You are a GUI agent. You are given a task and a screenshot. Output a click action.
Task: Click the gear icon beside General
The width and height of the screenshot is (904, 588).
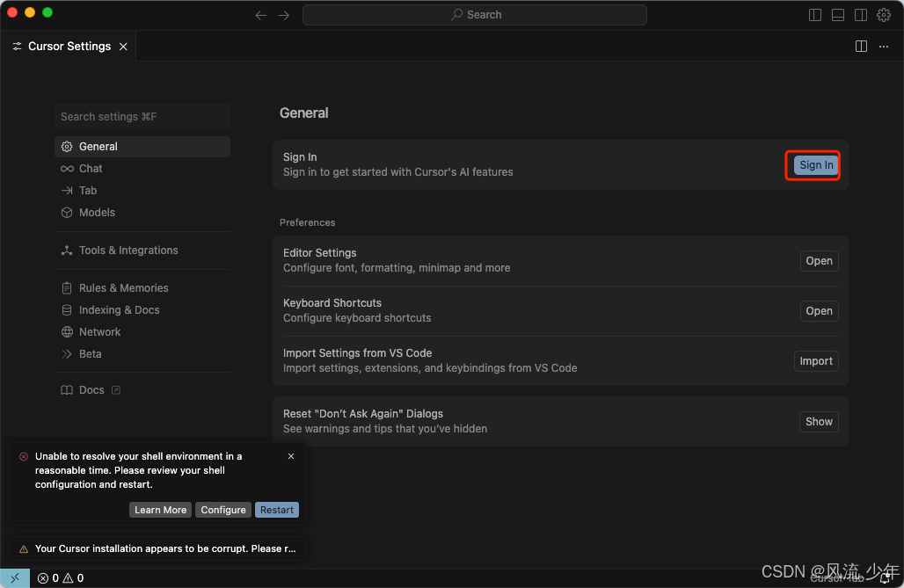click(x=67, y=147)
